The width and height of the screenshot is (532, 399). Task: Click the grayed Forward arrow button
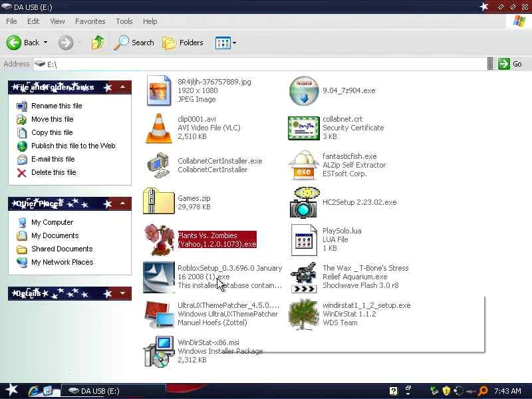click(x=65, y=43)
